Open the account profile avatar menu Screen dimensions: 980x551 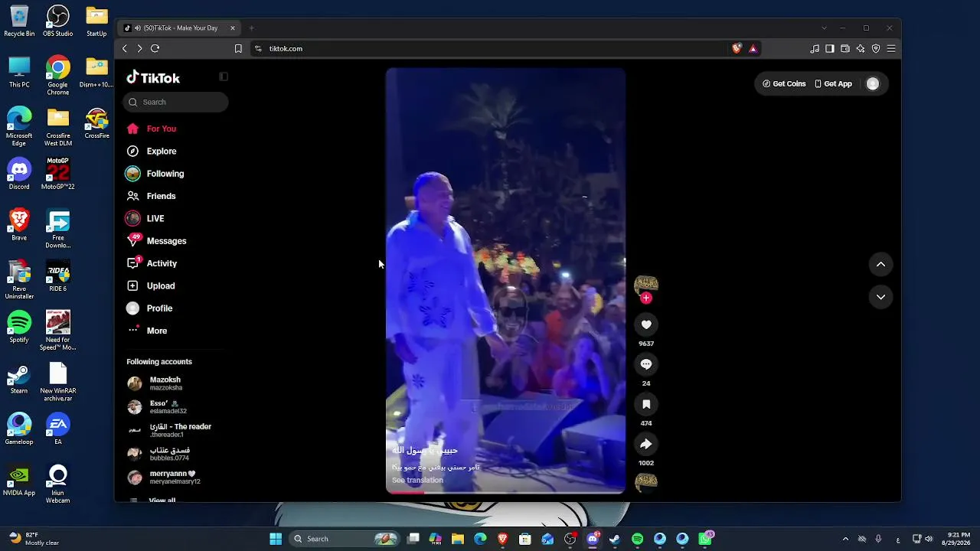click(x=873, y=84)
